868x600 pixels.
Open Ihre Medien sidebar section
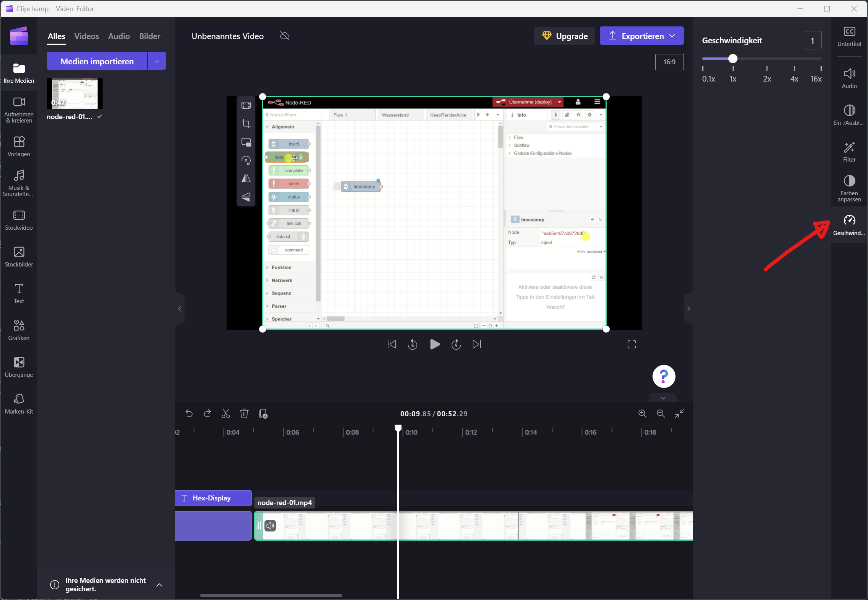(x=19, y=73)
